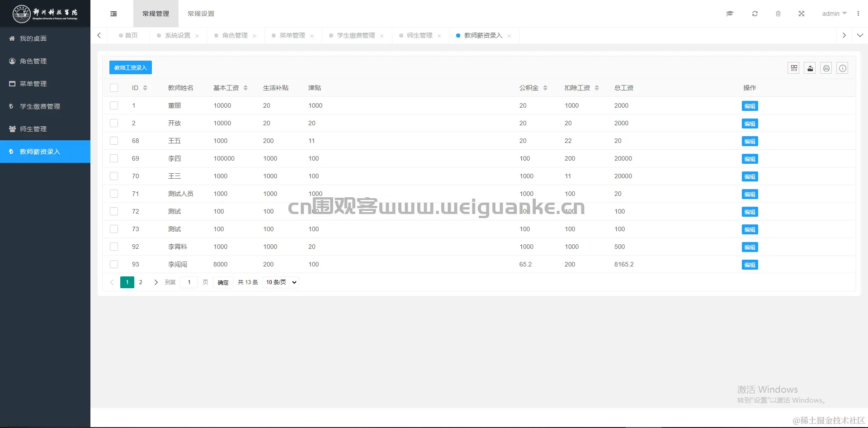Screen dimensions: 868x428
Task: Sort by the 扣除工资 column arrows
Action: pyautogui.click(x=597, y=88)
